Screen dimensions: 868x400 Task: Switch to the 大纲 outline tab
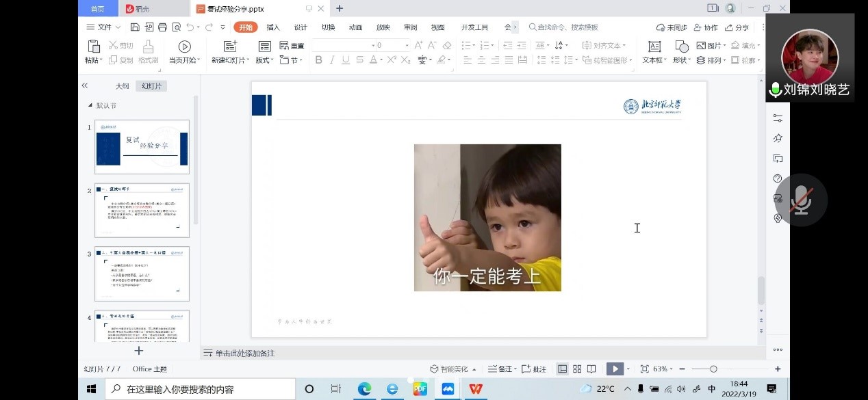(122, 86)
